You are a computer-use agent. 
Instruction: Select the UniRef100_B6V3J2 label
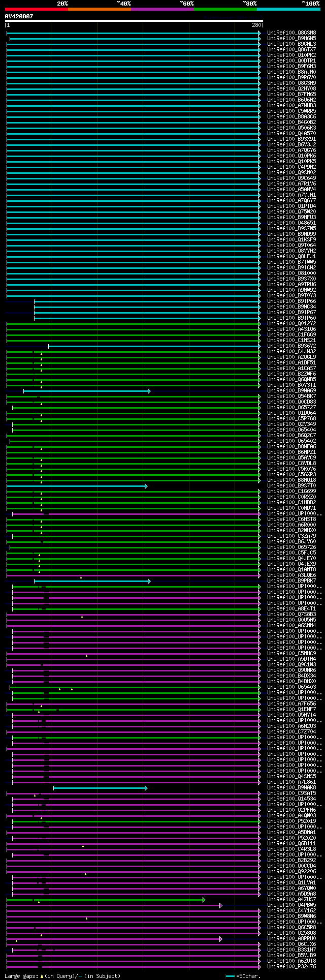(x=291, y=144)
